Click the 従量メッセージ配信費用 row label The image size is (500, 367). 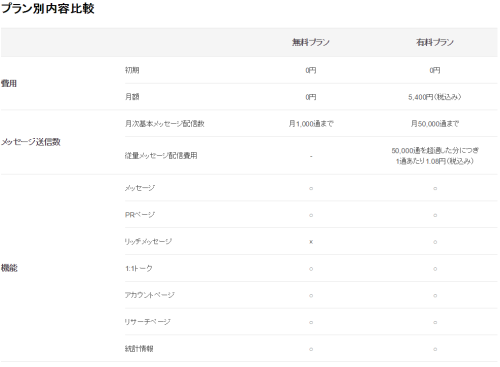(161, 156)
